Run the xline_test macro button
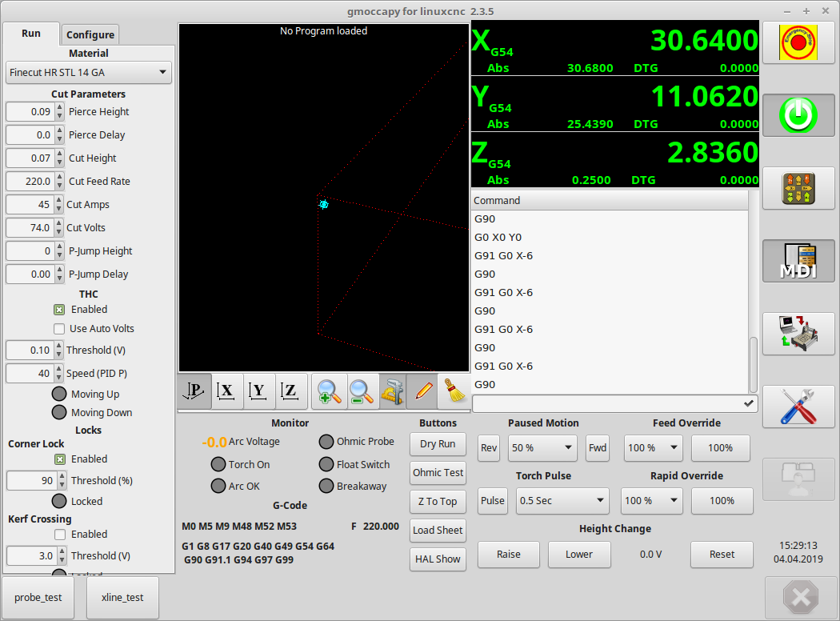 (122, 598)
